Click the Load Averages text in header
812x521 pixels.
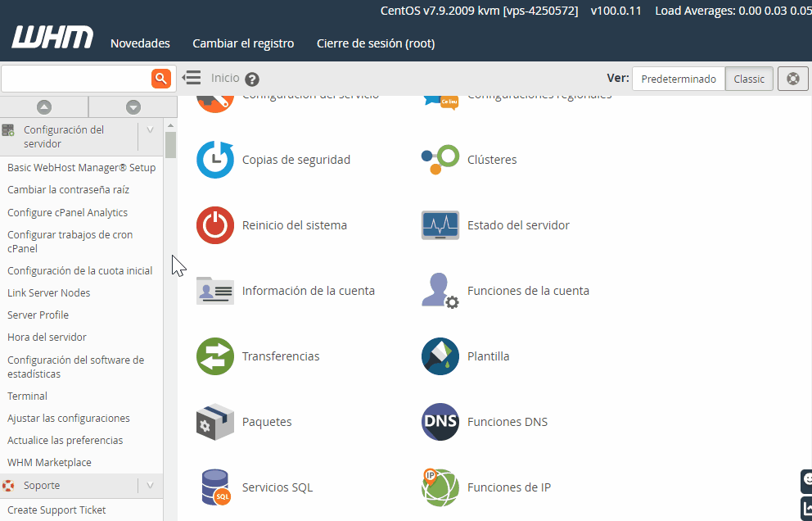point(733,11)
